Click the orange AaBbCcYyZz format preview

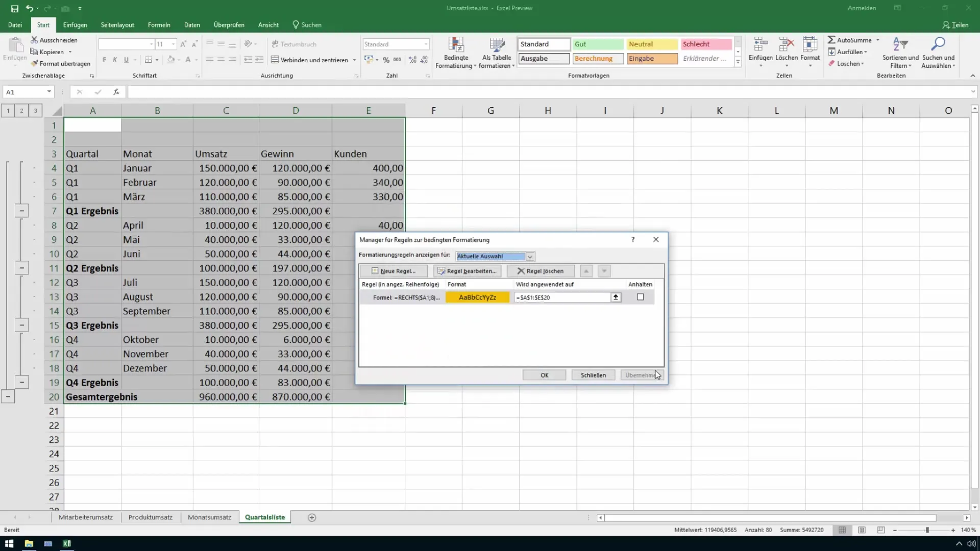click(x=477, y=297)
